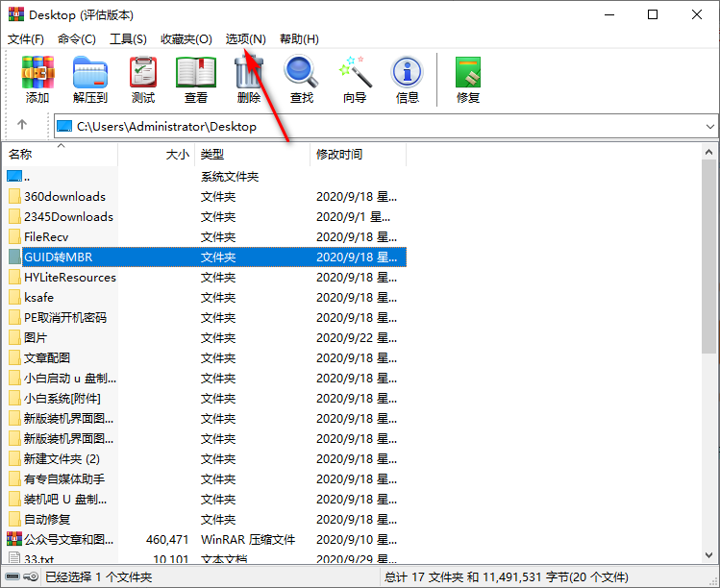Open the Commands (命令) menu
The height and width of the screenshot is (588, 720).
point(77,39)
